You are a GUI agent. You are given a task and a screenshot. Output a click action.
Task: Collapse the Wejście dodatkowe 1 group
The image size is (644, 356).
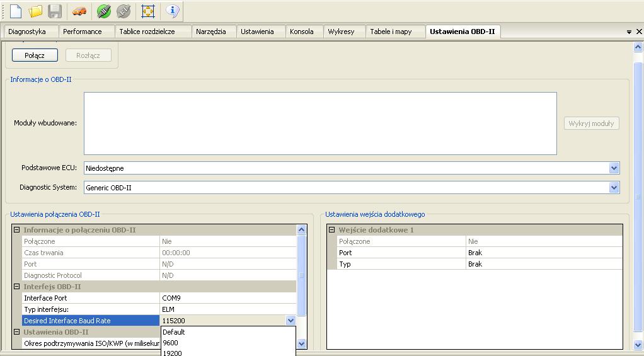[332, 230]
